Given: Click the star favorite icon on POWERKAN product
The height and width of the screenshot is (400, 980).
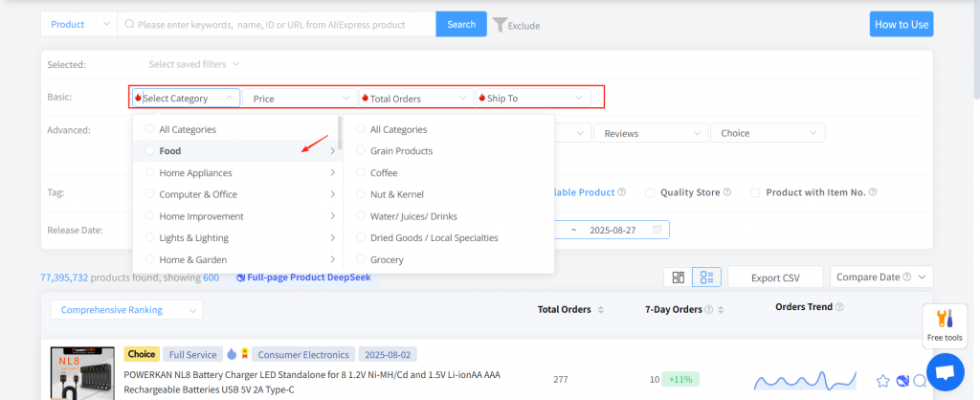Looking at the screenshot, I should click(882, 381).
